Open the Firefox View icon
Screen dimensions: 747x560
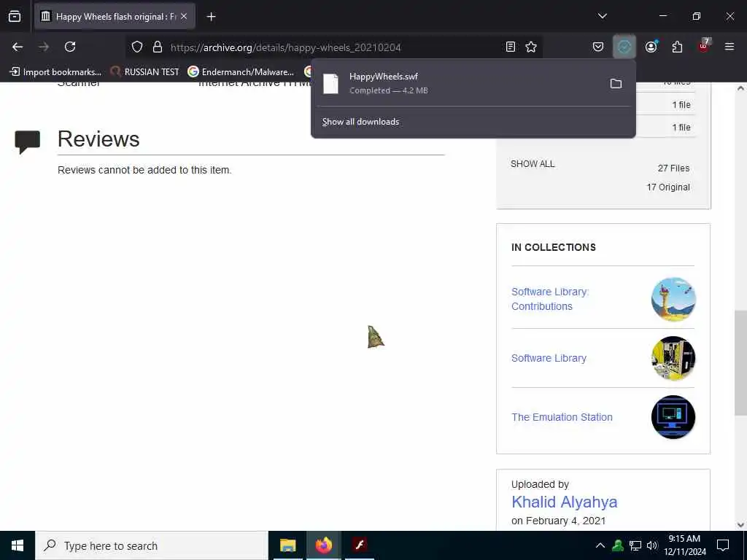click(15, 16)
